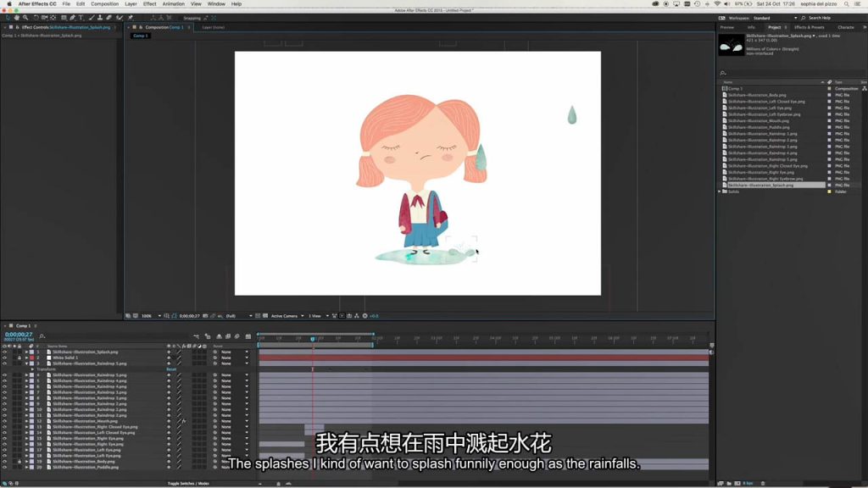Toggle transparency grid in viewer footer
868x488 pixels.
[265, 316]
